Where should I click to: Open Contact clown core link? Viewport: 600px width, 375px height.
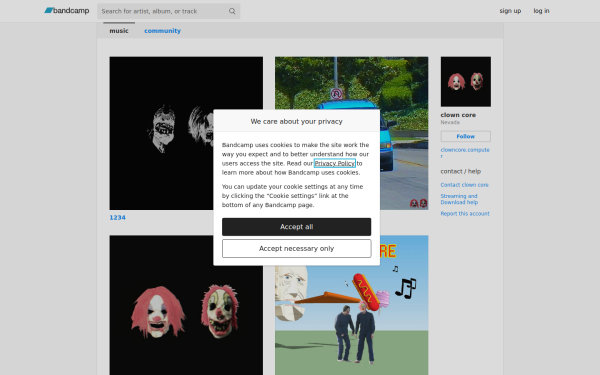click(464, 185)
